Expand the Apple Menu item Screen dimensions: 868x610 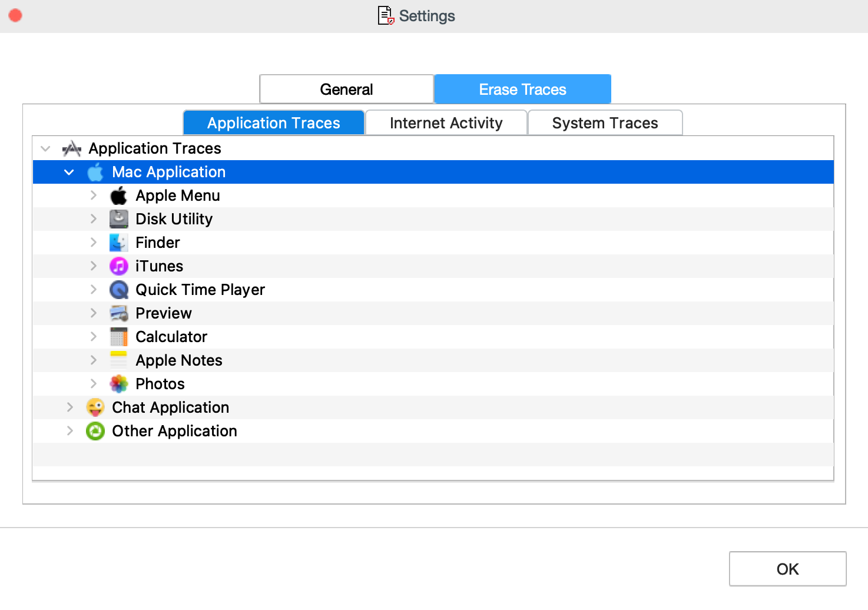[94, 195]
